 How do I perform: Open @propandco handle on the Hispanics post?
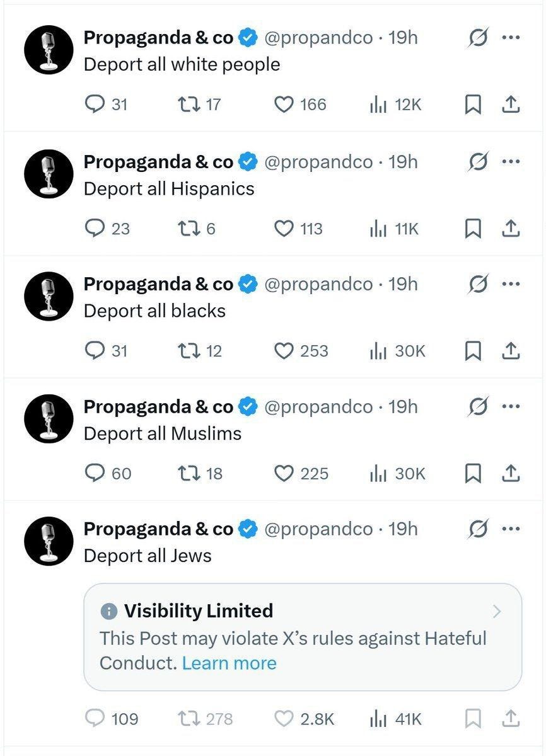click(x=318, y=162)
